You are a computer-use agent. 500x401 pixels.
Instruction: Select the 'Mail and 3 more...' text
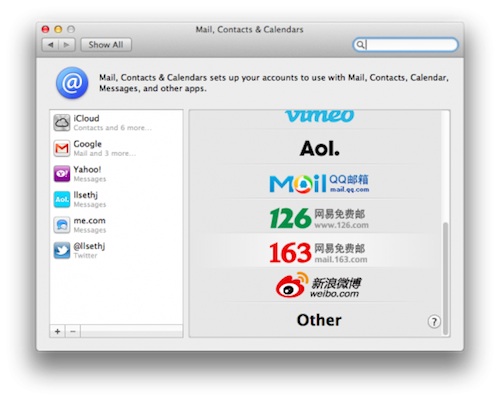(104, 153)
